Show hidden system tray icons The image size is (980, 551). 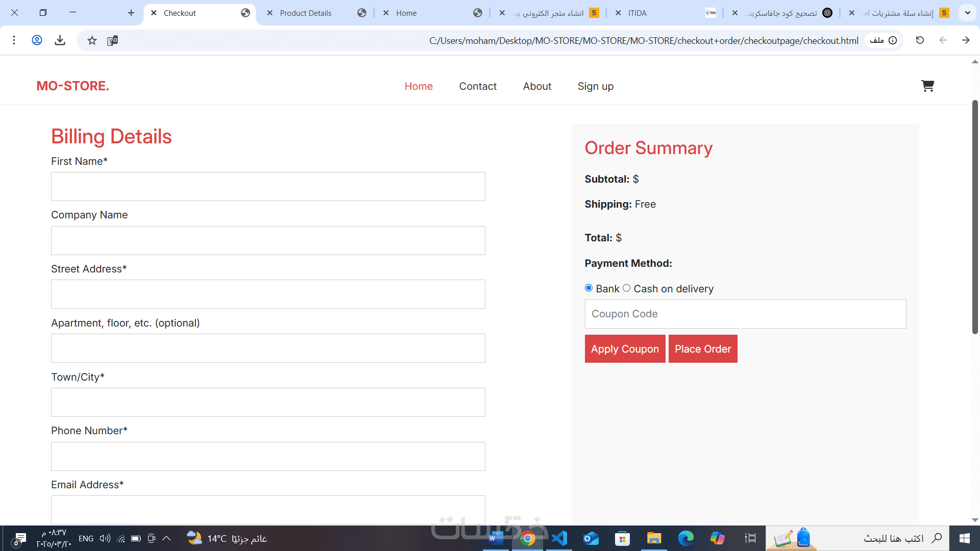(x=166, y=538)
